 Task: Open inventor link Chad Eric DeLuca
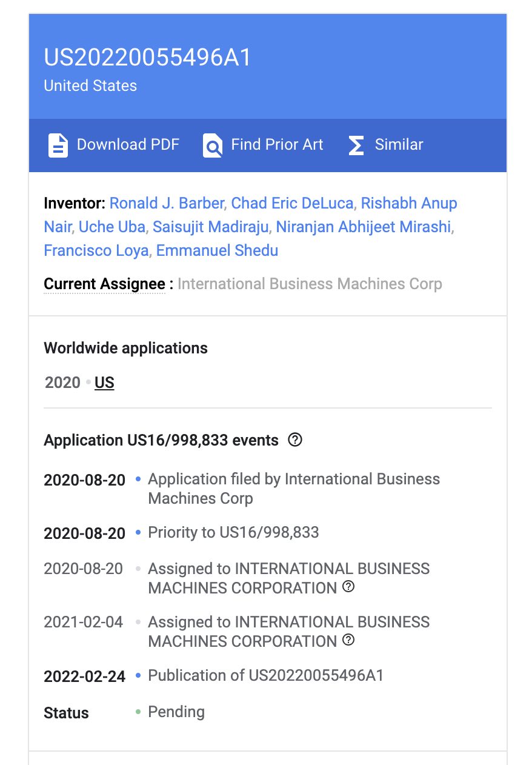pos(292,203)
